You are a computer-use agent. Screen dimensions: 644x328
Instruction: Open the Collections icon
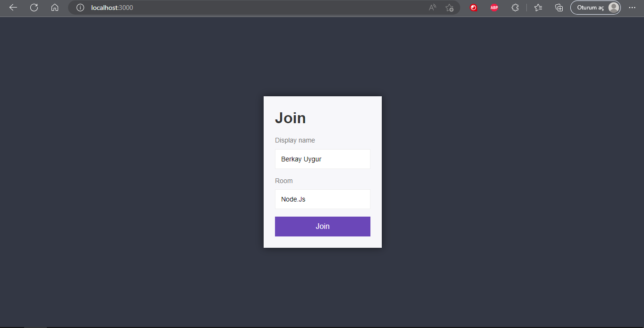tap(558, 8)
